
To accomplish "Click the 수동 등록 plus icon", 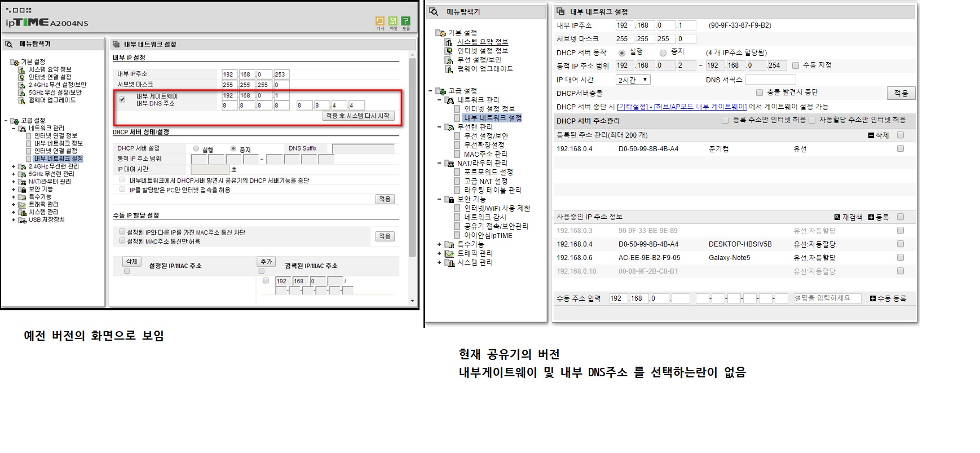I will pyautogui.click(x=873, y=298).
